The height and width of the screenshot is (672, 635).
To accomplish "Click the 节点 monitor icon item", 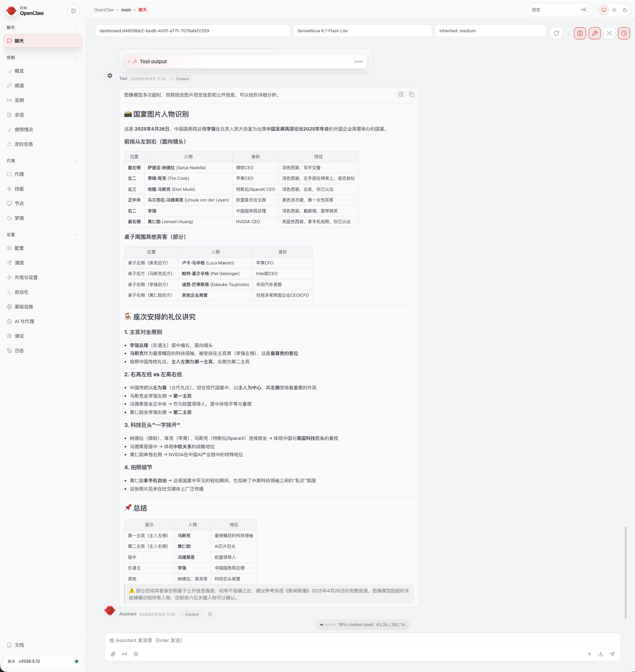I will [x=43, y=203].
